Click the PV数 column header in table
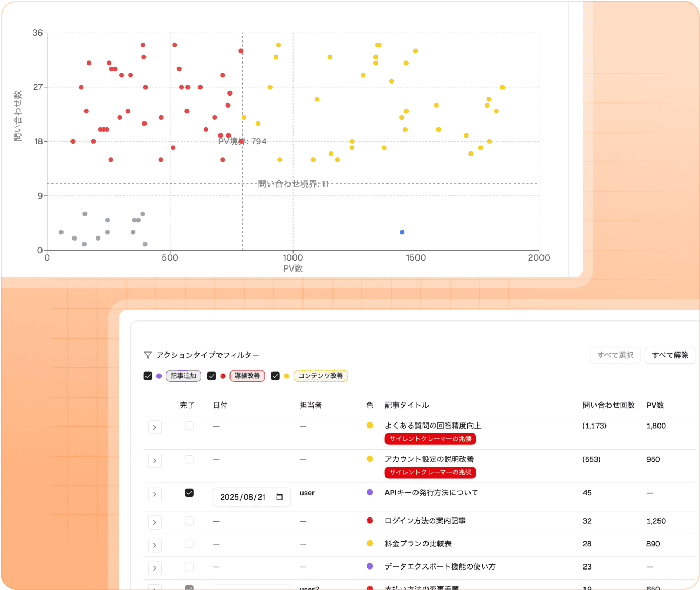700x590 pixels. coord(655,405)
